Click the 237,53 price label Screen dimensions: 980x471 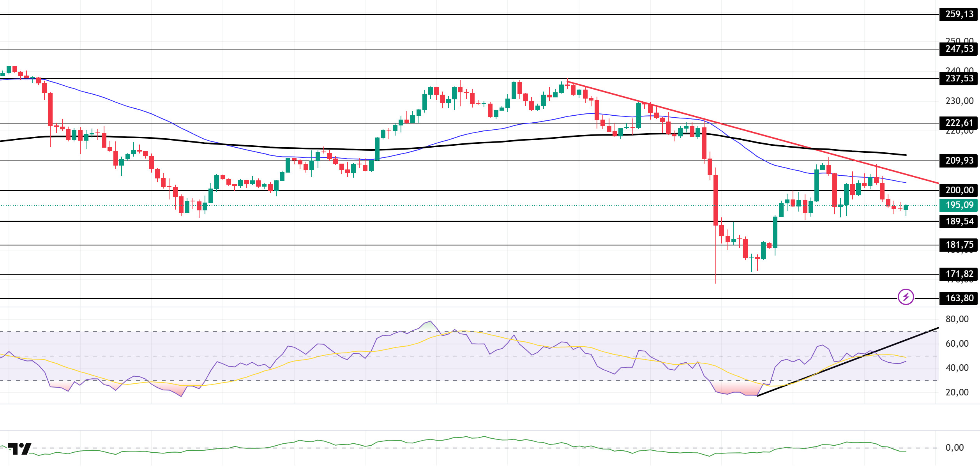click(x=959, y=79)
